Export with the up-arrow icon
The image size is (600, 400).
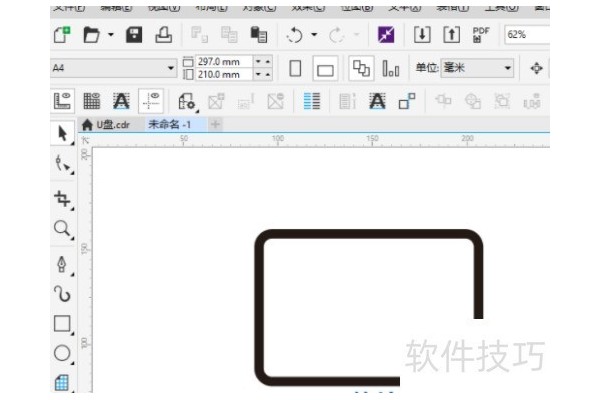tap(452, 35)
